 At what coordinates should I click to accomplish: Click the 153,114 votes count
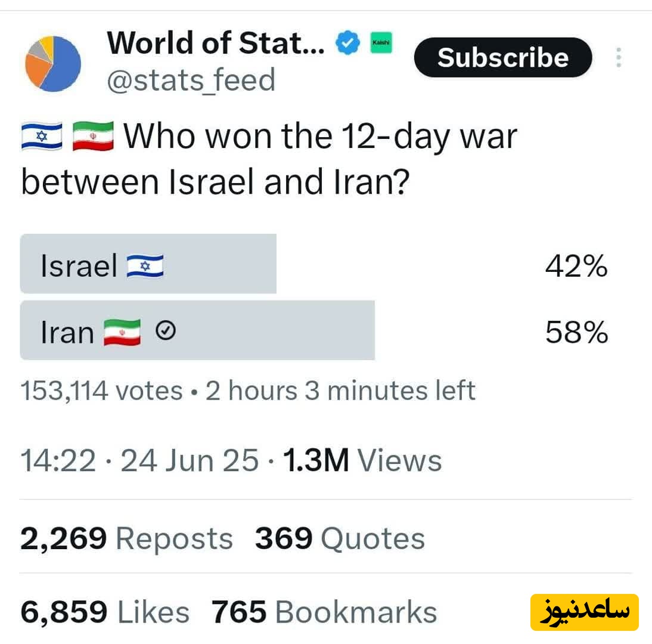[101, 391]
